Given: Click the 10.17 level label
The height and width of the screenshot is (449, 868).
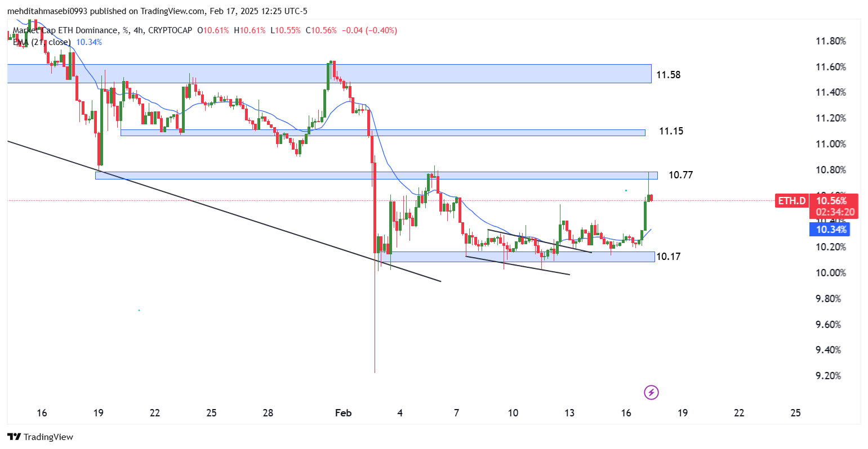Looking at the screenshot, I should pyautogui.click(x=669, y=257).
